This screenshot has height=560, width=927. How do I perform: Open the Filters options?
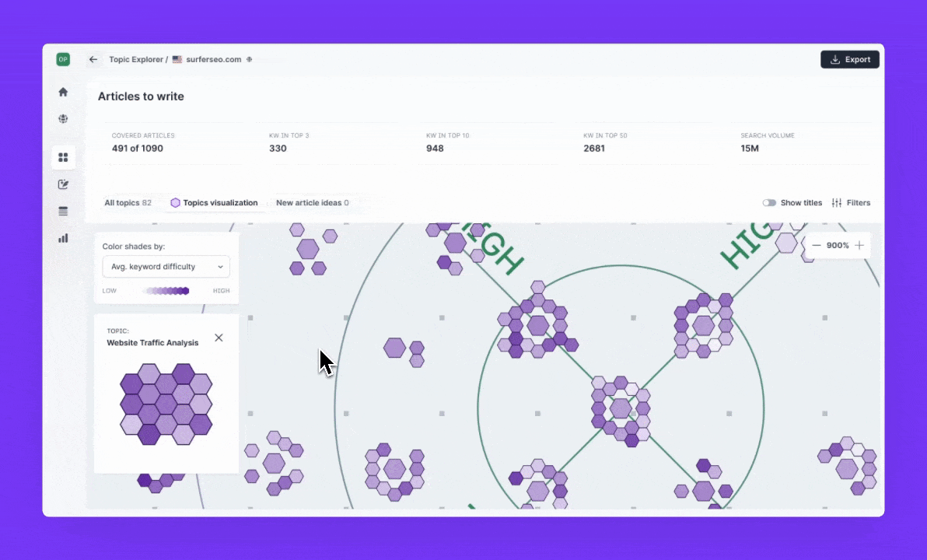point(851,203)
